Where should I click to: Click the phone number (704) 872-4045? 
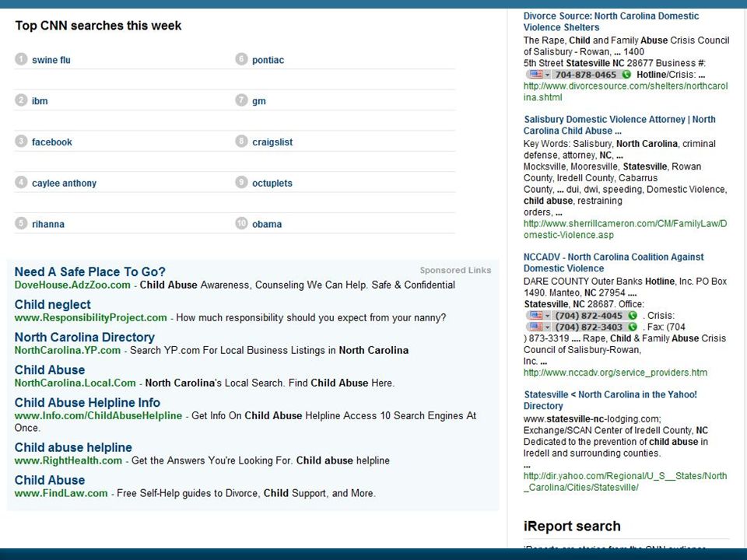tap(589, 315)
